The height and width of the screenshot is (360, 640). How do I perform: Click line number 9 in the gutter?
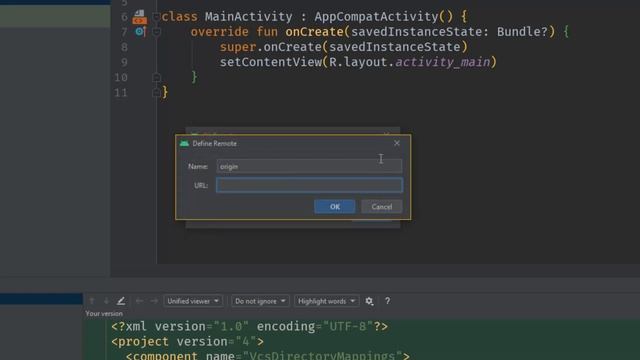(x=124, y=62)
